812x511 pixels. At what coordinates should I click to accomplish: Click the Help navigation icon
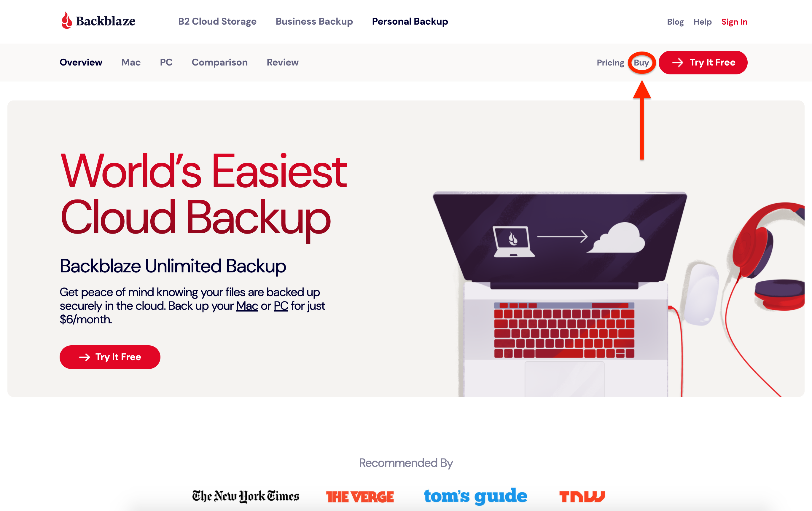pyautogui.click(x=701, y=22)
